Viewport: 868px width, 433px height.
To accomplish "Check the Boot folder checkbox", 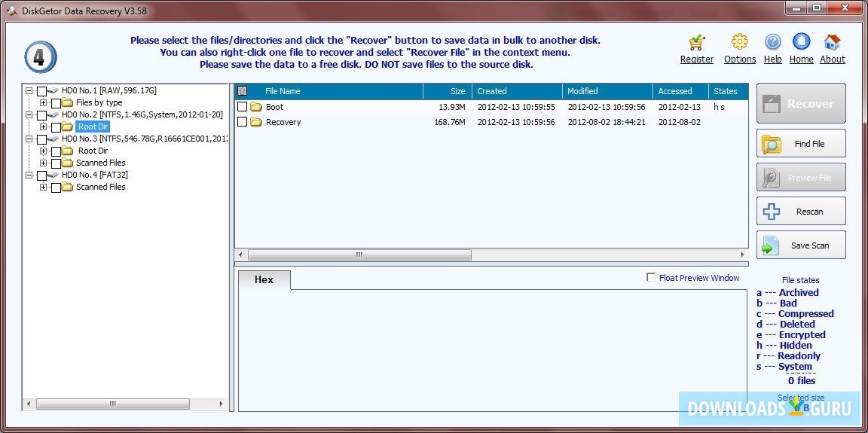I will pyautogui.click(x=243, y=107).
